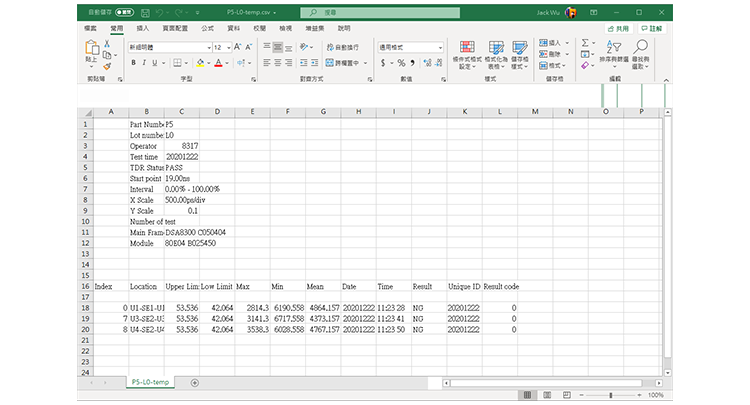Open Sort & Filter (排序與篩選)
This screenshot has height=405, width=750.
pyautogui.click(x=614, y=54)
